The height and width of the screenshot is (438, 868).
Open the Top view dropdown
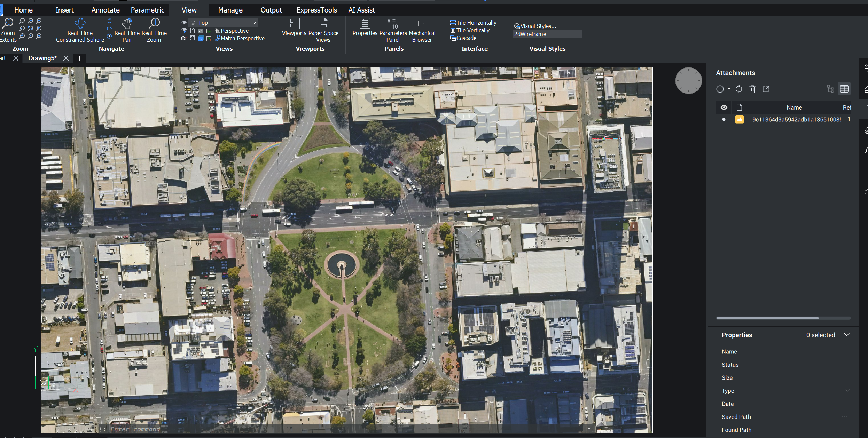pos(223,23)
